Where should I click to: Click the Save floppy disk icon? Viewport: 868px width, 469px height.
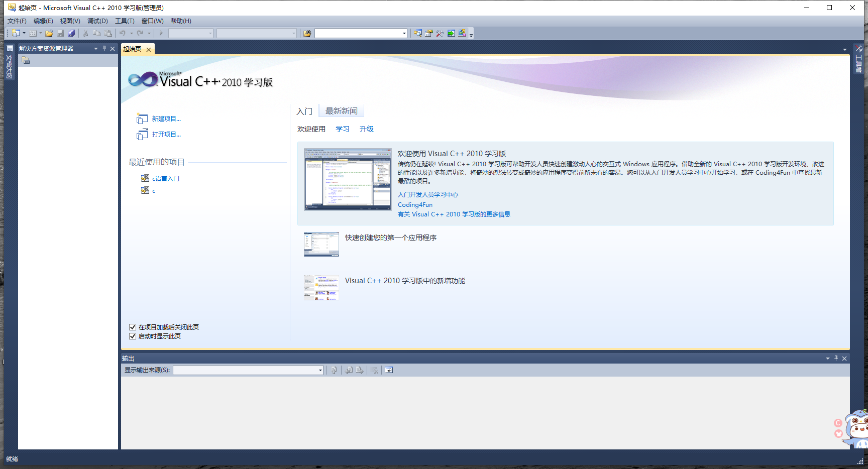(x=60, y=33)
